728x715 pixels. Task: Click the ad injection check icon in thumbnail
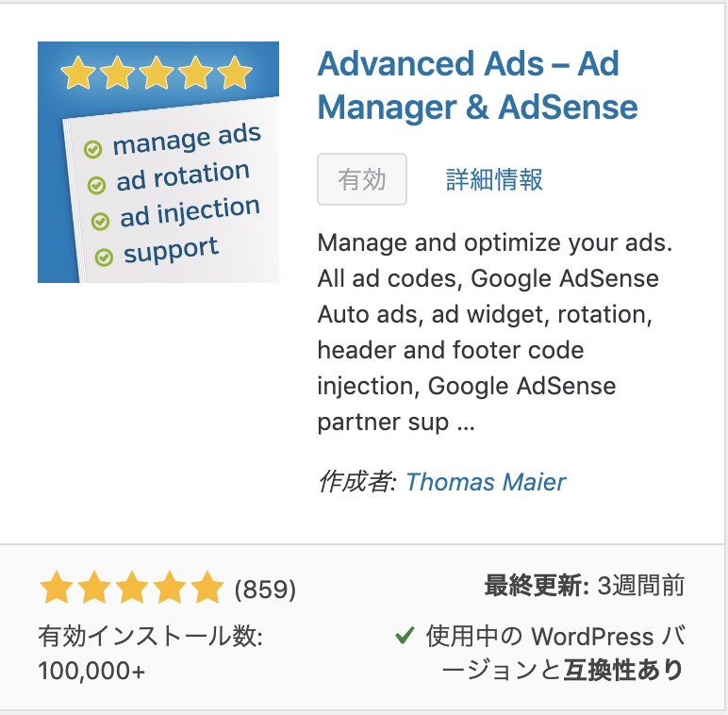[x=100, y=221]
